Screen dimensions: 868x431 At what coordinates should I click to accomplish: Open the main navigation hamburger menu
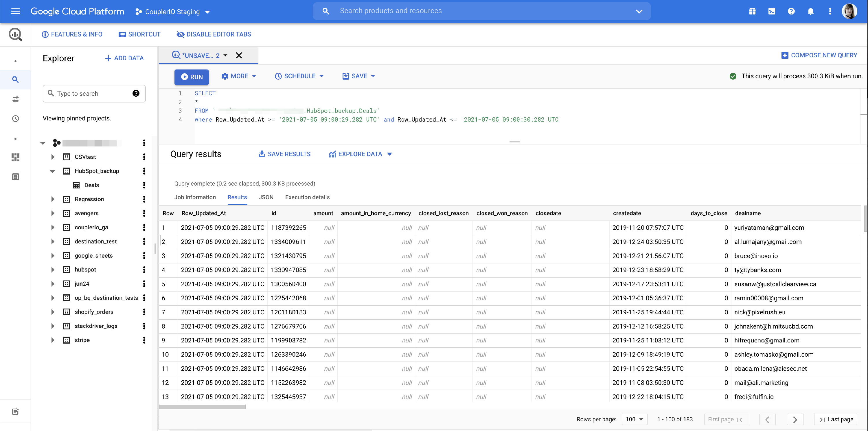point(16,12)
